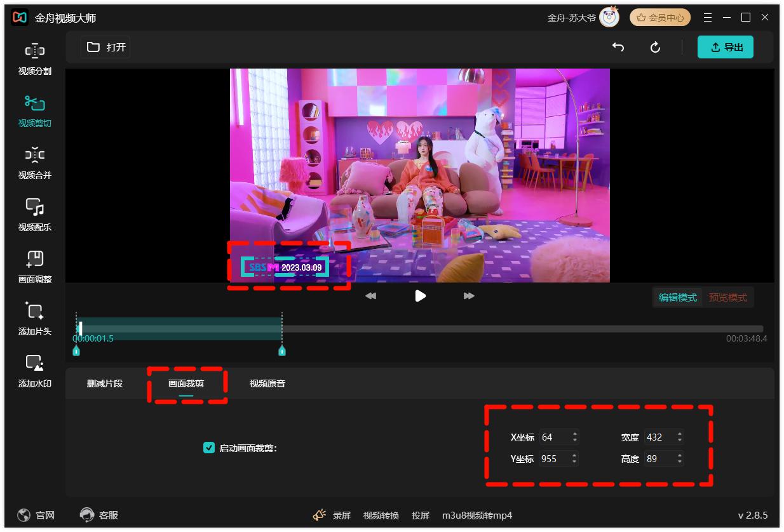Viewport: 784px width, 532px height.
Task: Select the 视频合并 video merge tool
Action: coord(35,163)
